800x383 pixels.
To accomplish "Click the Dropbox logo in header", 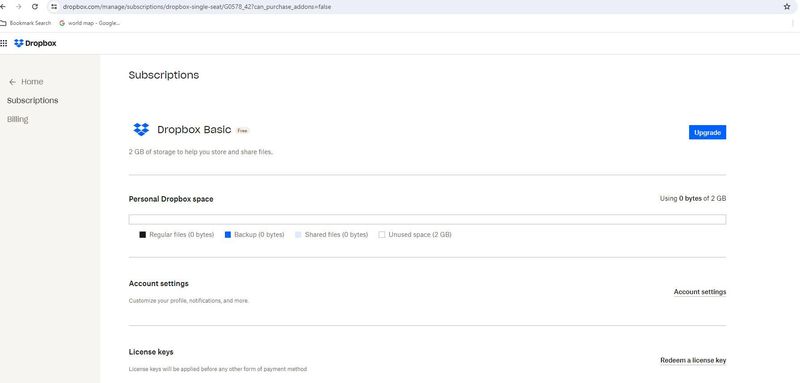I will click(x=35, y=43).
